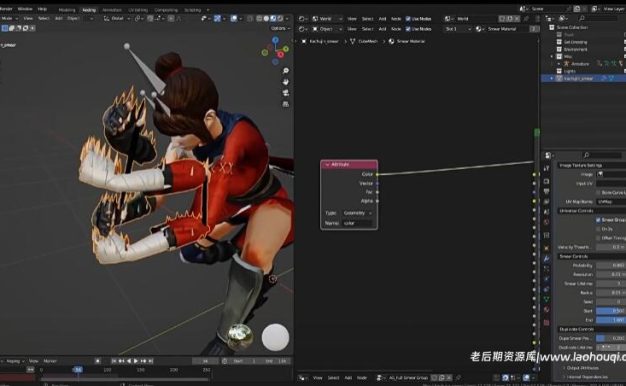626x386 pixels.
Task: Click the viewport navigation axis gizmo
Action: coord(275,51)
